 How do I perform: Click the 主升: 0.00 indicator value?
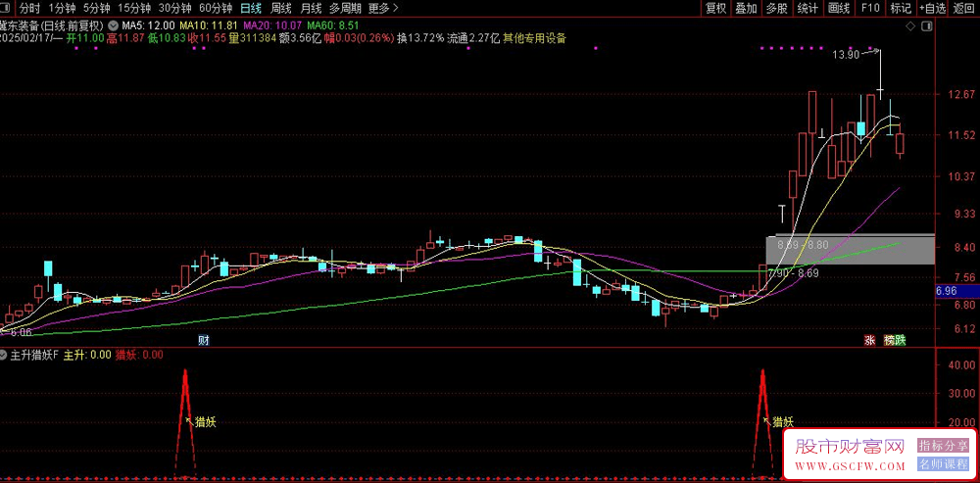[x=87, y=355]
